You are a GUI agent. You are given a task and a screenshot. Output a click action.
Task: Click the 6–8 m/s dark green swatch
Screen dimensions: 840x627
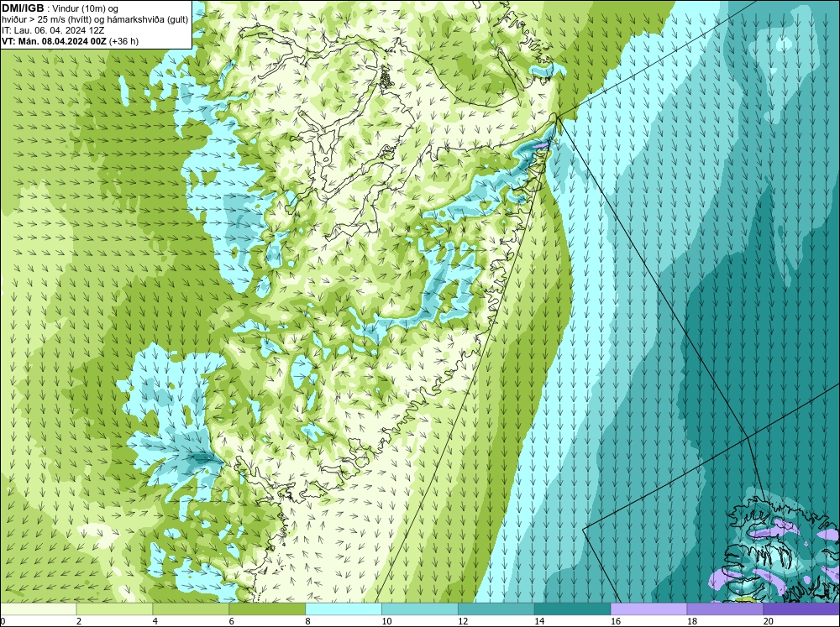coord(267,609)
